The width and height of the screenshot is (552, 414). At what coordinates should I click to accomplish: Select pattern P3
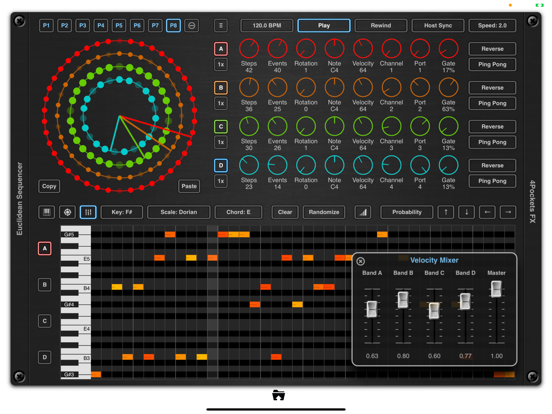pyautogui.click(x=82, y=25)
